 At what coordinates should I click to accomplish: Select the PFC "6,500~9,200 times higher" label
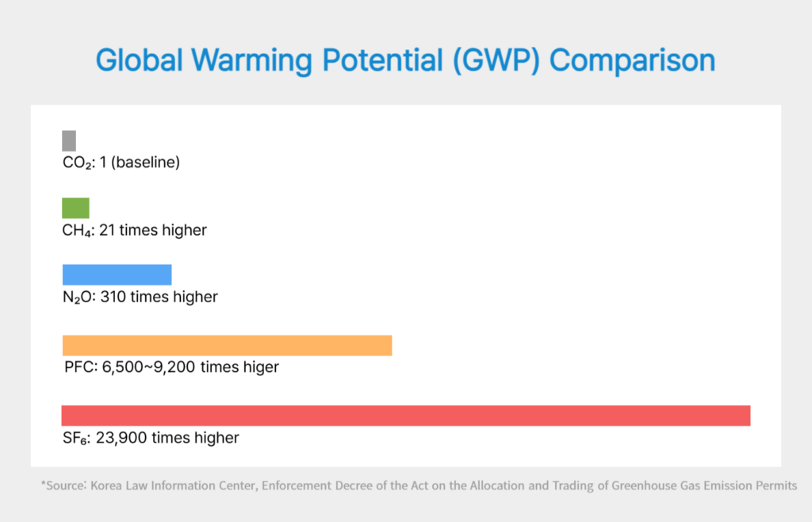click(171, 367)
